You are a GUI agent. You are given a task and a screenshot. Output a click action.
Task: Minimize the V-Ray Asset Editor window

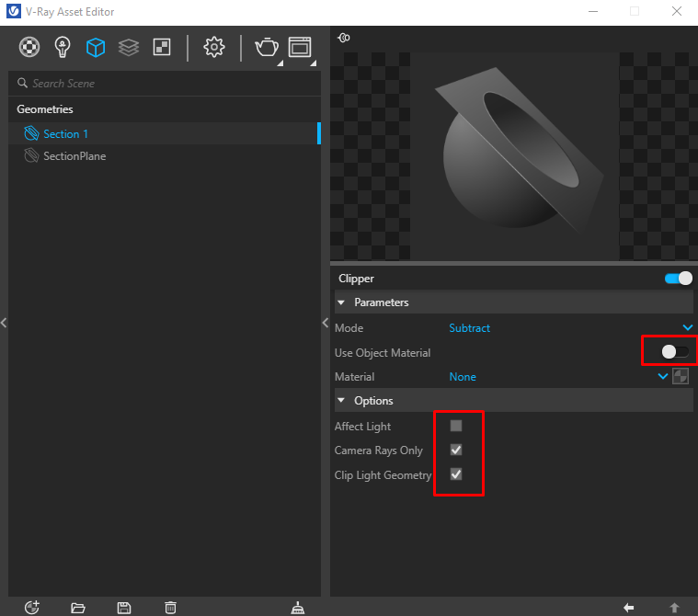(593, 12)
